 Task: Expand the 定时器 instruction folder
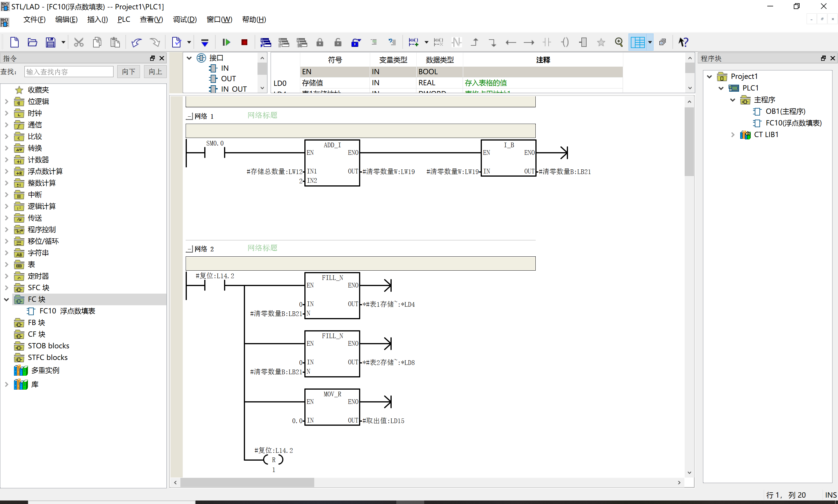tap(6, 276)
